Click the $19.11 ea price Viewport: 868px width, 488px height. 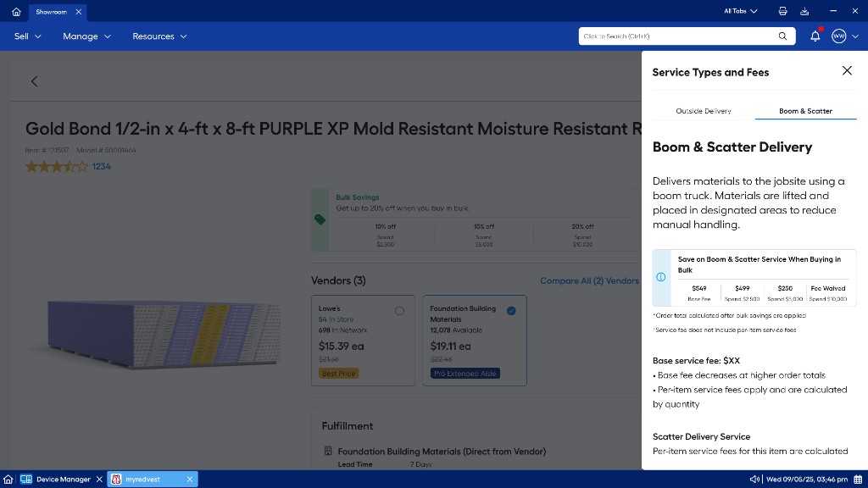point(451,347)
